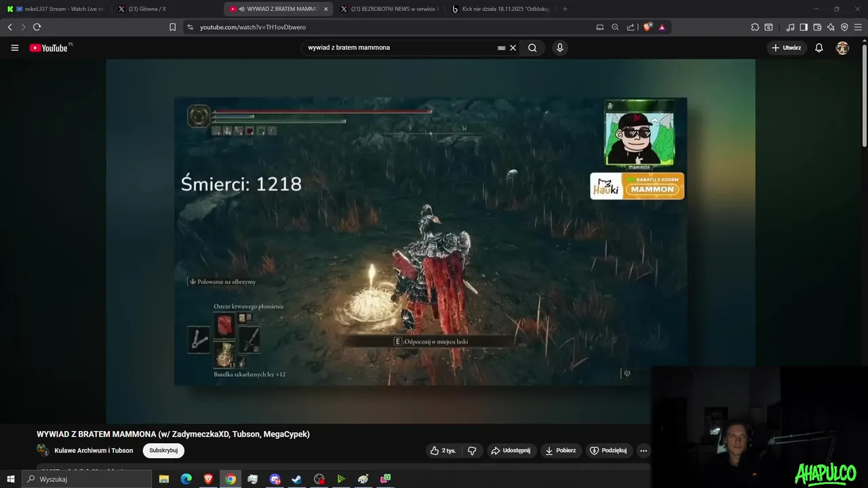Viewport: 868px width, 488px height.
Task: Open Brave Wallet icon
Action: coord(817,27)
